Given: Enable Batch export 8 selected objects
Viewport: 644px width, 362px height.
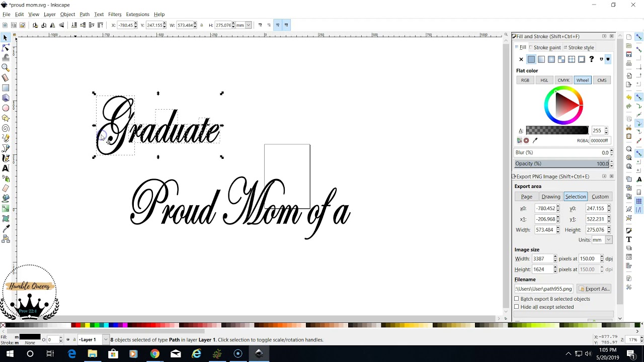Looking at the screenshot, I should [x=517, y=299].
